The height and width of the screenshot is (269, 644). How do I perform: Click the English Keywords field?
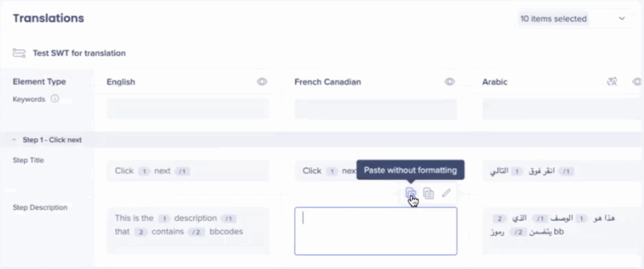pos(187,109)
